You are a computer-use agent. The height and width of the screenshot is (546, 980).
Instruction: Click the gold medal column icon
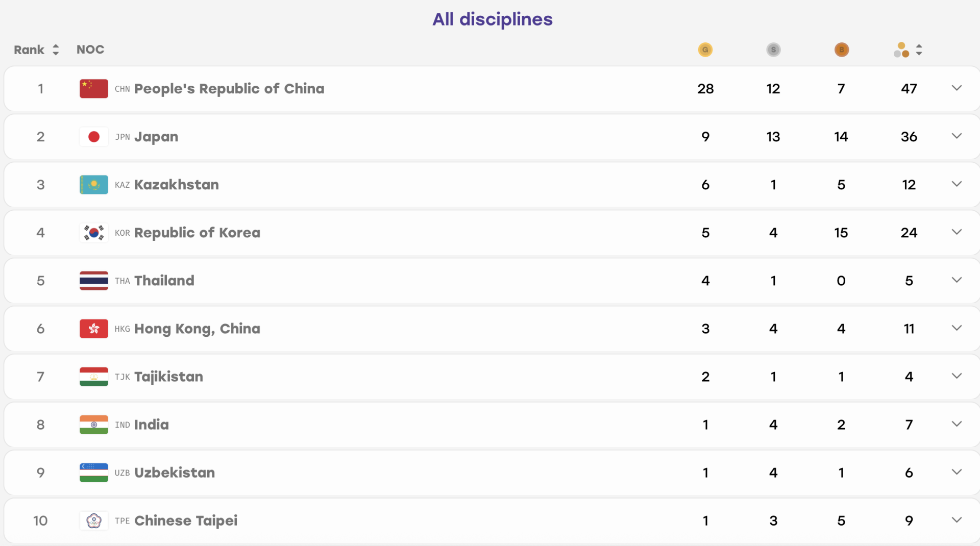[x=705, y=49]
